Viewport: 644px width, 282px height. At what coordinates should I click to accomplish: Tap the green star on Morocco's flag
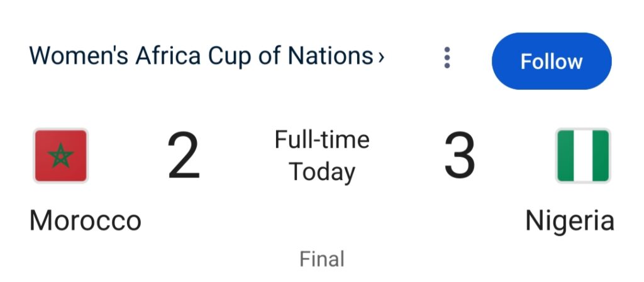(x=61, y=155)
